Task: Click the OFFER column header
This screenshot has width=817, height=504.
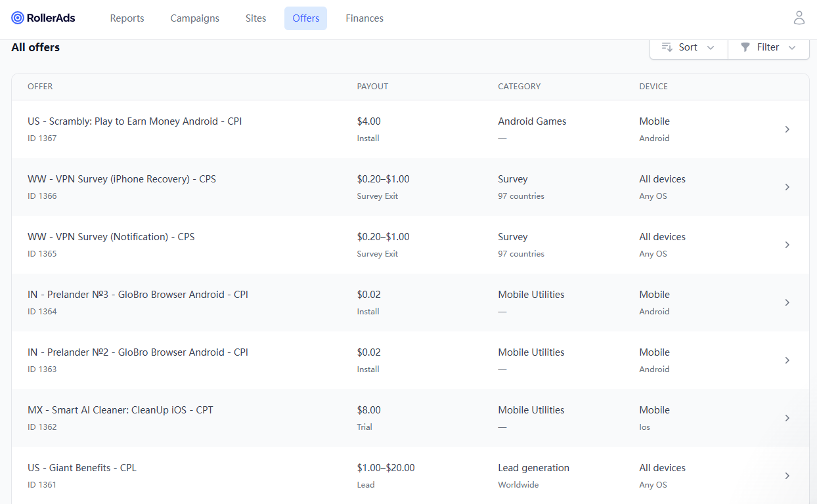Action: pos(40,87)
